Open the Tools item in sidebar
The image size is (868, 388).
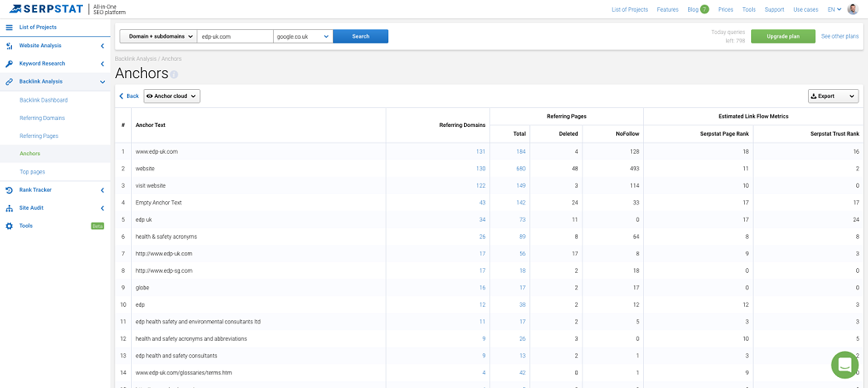[x=26, y=226]
